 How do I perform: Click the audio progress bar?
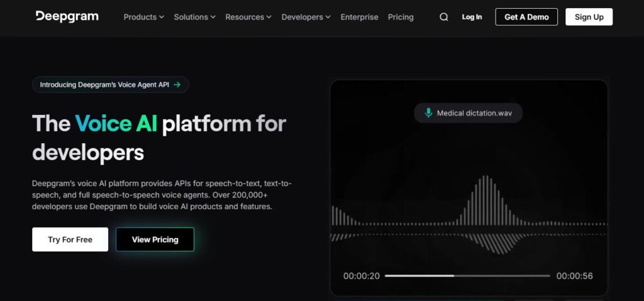(467, 276)
